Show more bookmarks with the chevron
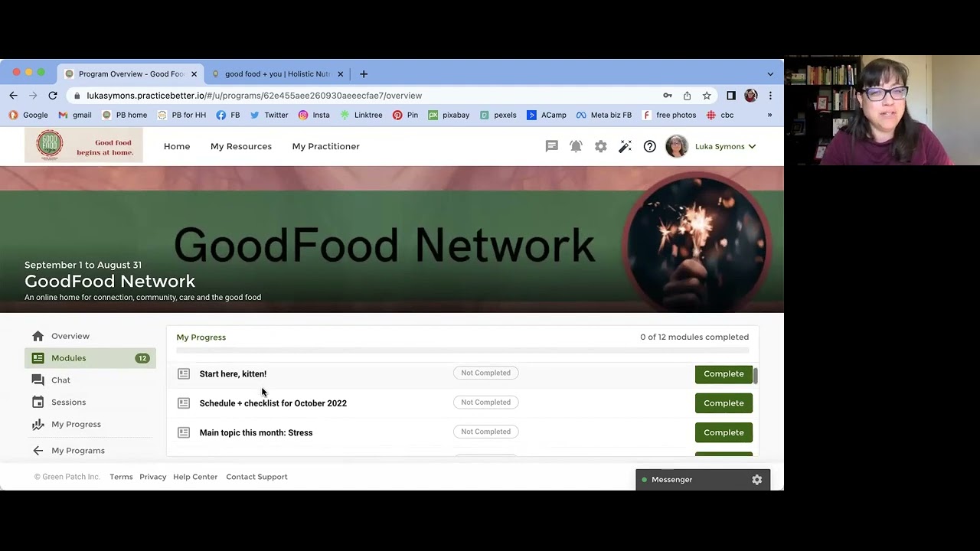This screenshot has width=980, height=551. pyautogui.click(x=769, y=115)
